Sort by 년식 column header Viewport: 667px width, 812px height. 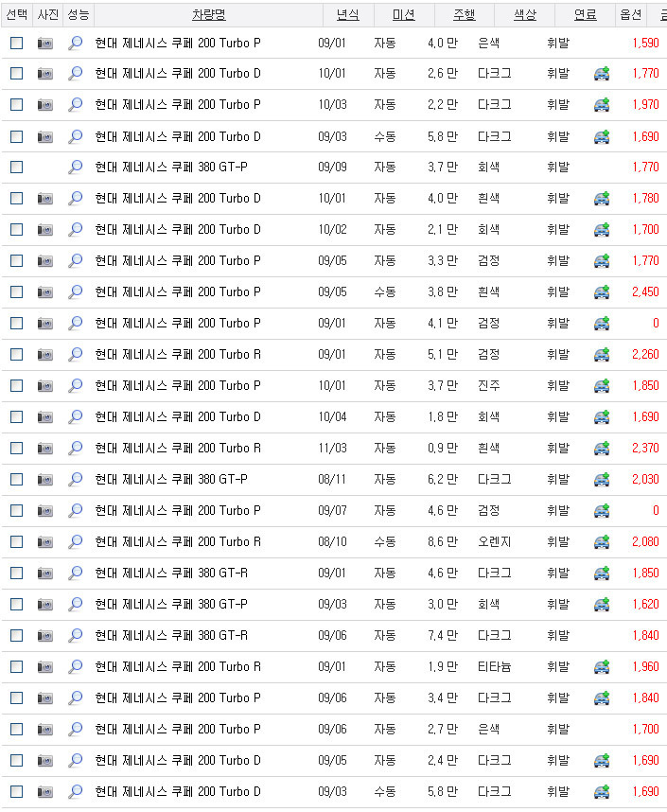tap(347, 14)
